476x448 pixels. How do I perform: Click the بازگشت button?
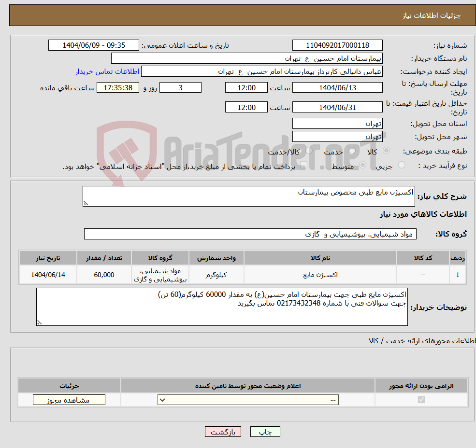[223, 432]
